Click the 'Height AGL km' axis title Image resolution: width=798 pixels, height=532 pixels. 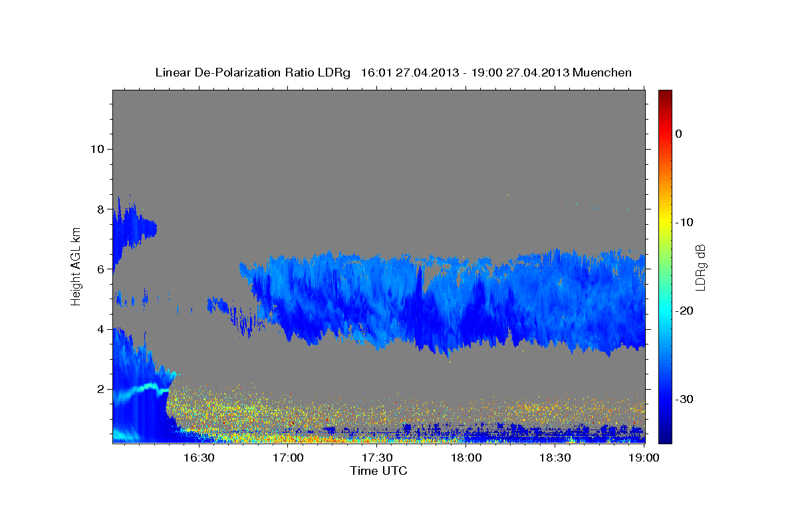coord(76,266)
